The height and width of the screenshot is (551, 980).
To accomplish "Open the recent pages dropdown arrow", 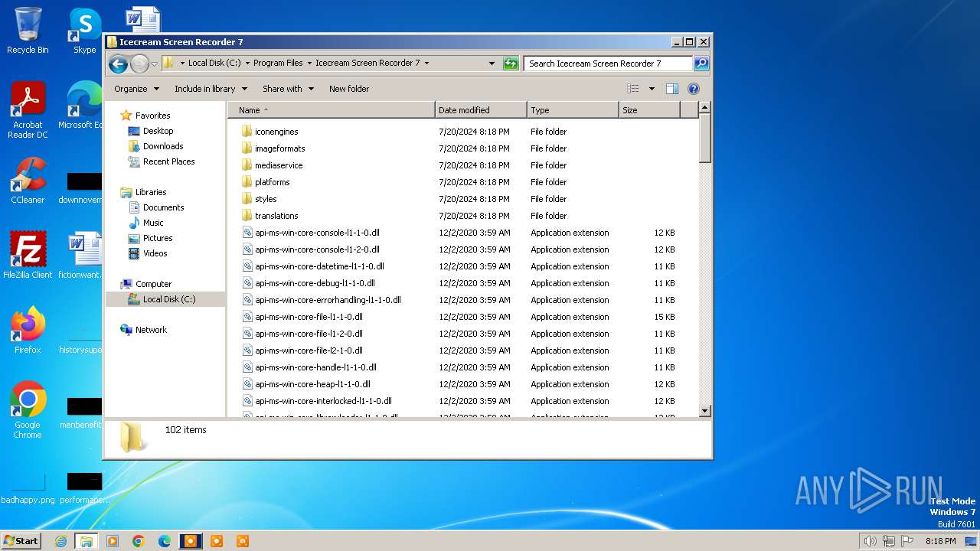I will click(x=155, y=64).
